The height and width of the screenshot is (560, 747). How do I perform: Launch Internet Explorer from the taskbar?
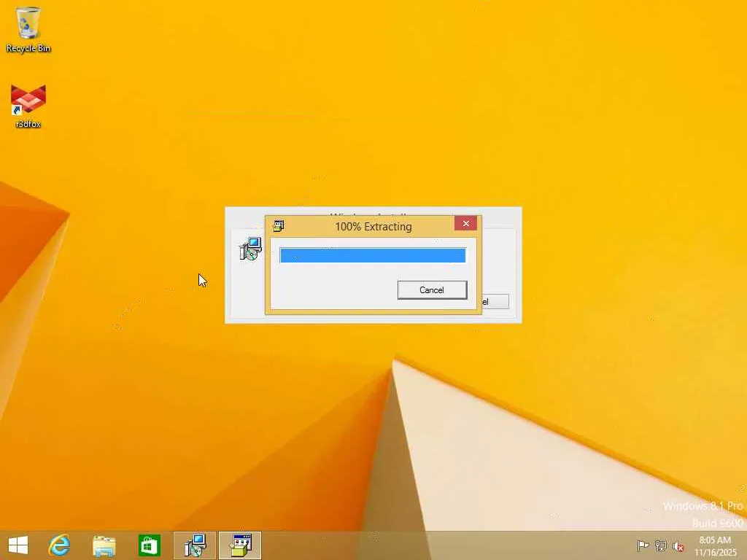pos(60,545)
